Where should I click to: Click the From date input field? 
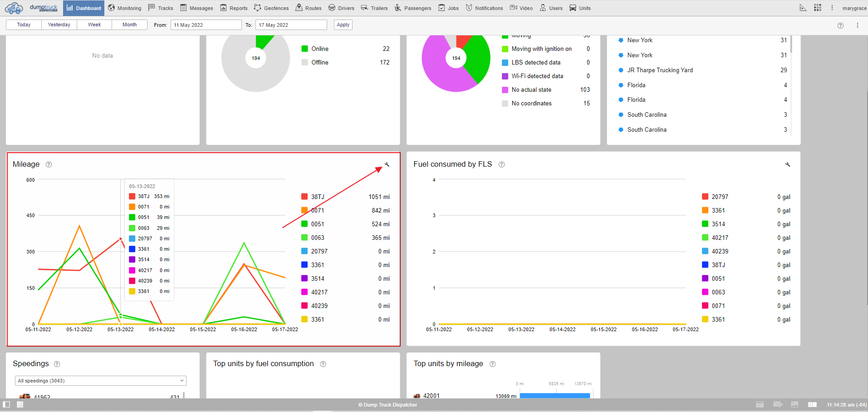tap(206, 25)
